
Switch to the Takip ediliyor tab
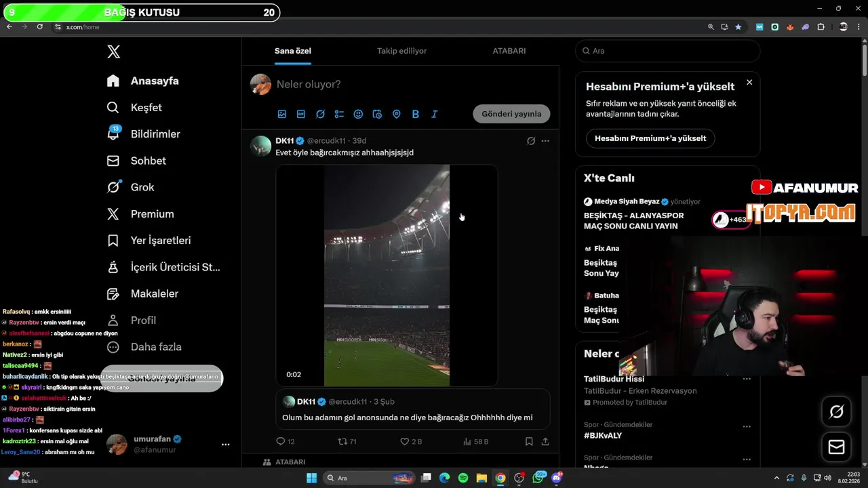tap(401, 51)
